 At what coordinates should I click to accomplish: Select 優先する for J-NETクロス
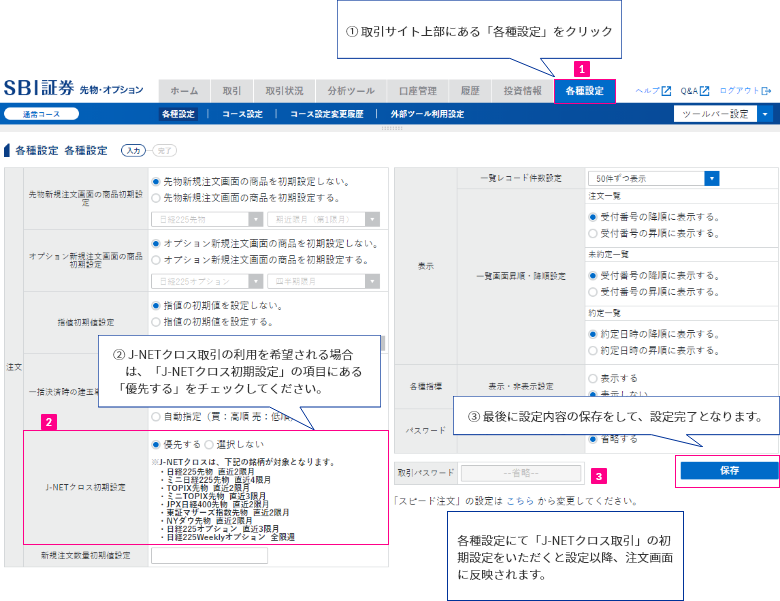click(156, 444)
